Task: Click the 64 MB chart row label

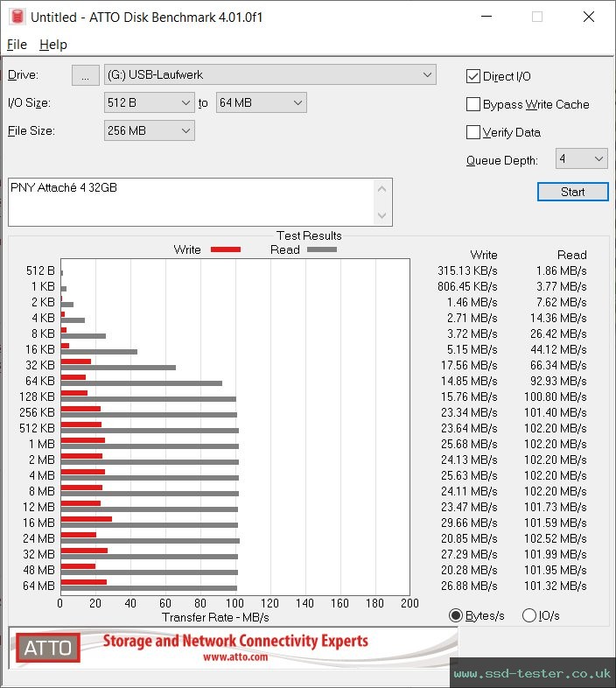Action: [x=38, y=586]
